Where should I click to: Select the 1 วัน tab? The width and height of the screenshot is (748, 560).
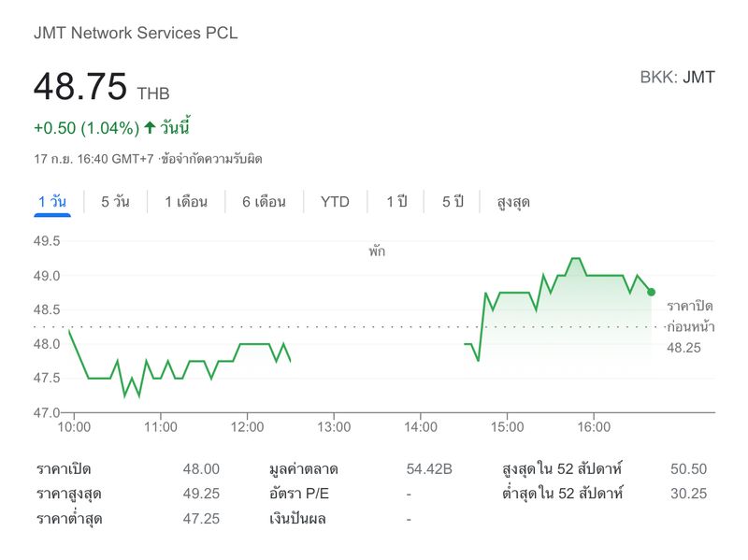click(x=52, y=202)
